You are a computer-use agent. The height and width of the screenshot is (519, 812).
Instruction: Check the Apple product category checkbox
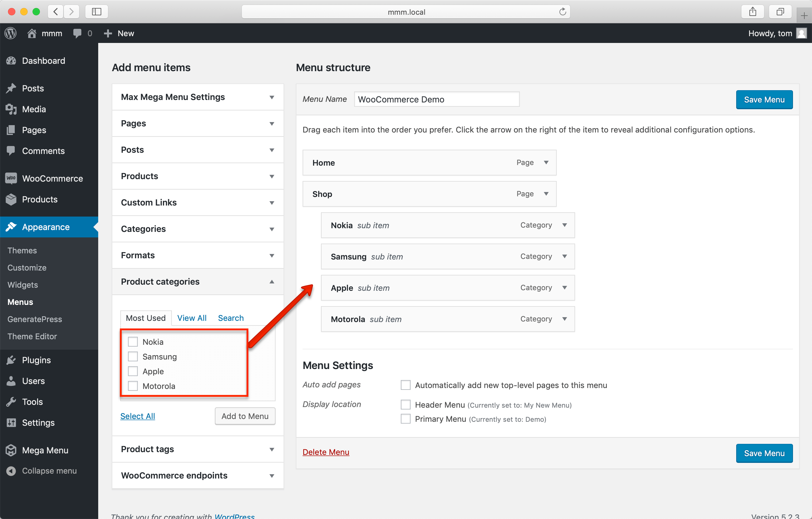132,371
